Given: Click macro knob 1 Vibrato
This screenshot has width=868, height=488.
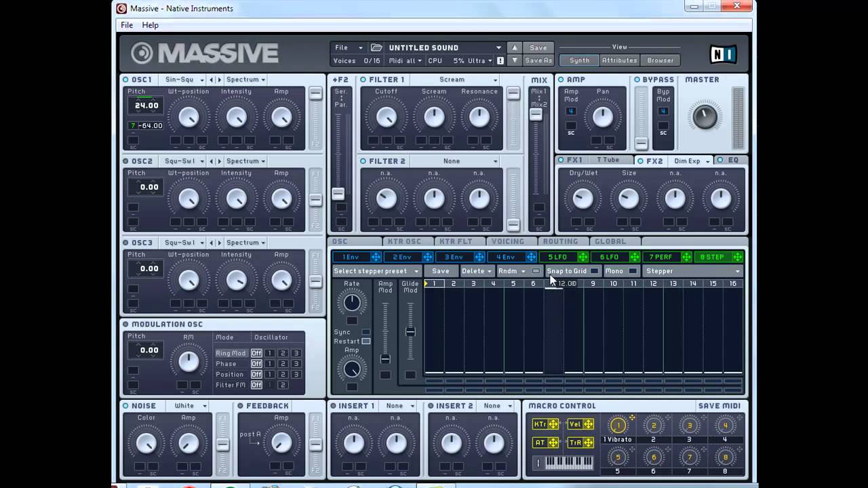Looking at the screenshot, I should tap(618, 426).
